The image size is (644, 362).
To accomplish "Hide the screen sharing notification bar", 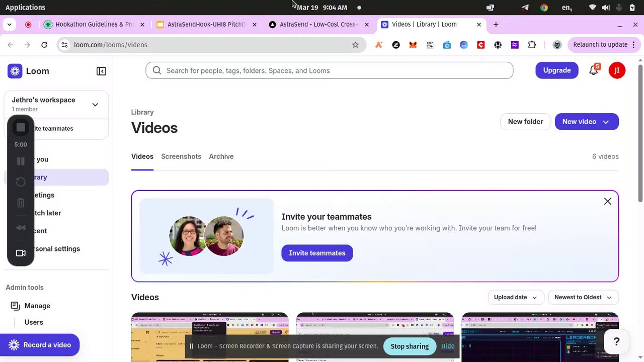I will (x=448, y=346).
